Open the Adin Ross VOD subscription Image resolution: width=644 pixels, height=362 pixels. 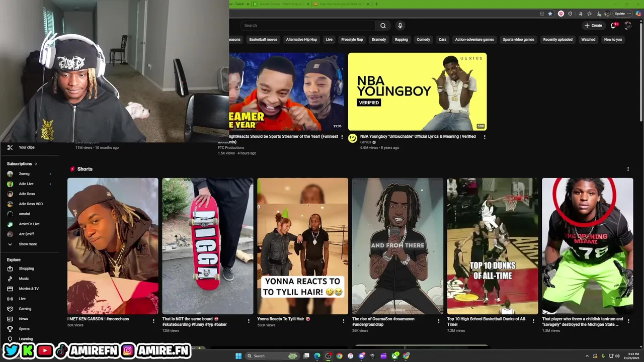click(31, 204)
